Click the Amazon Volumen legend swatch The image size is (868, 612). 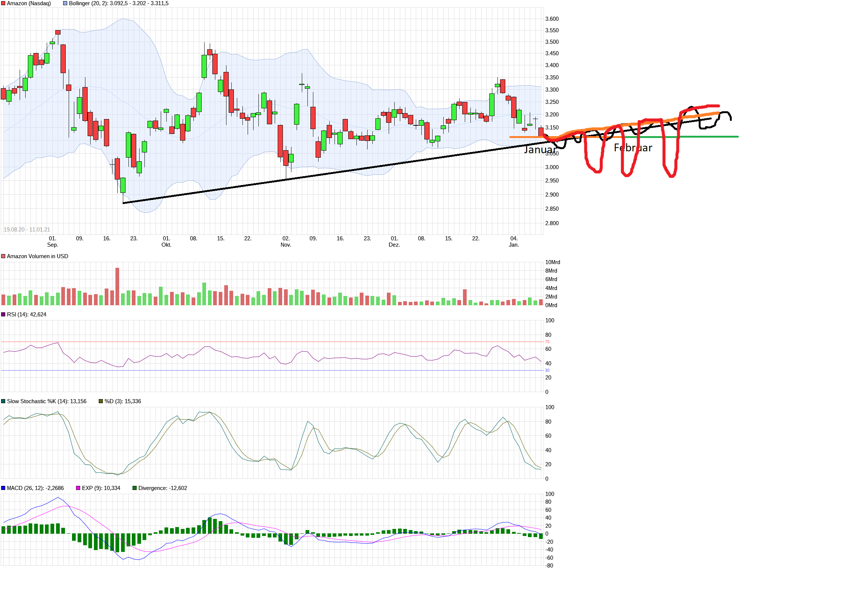(3, 257)
